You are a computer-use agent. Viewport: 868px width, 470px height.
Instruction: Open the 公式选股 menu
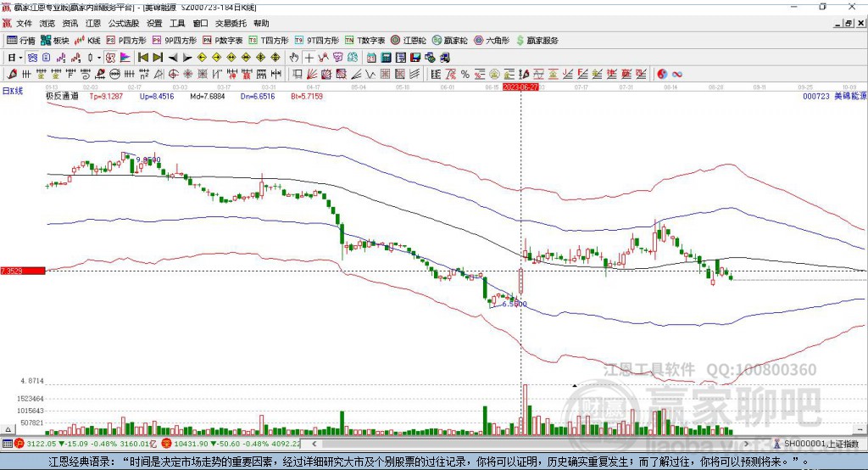pos(124,23)
